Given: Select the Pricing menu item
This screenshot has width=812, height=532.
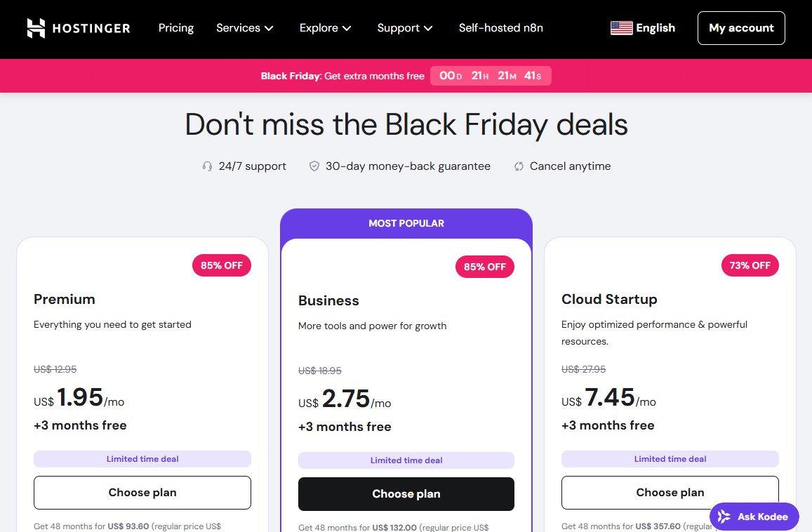Looking at the screenshot, I should [x=176, y=28].
